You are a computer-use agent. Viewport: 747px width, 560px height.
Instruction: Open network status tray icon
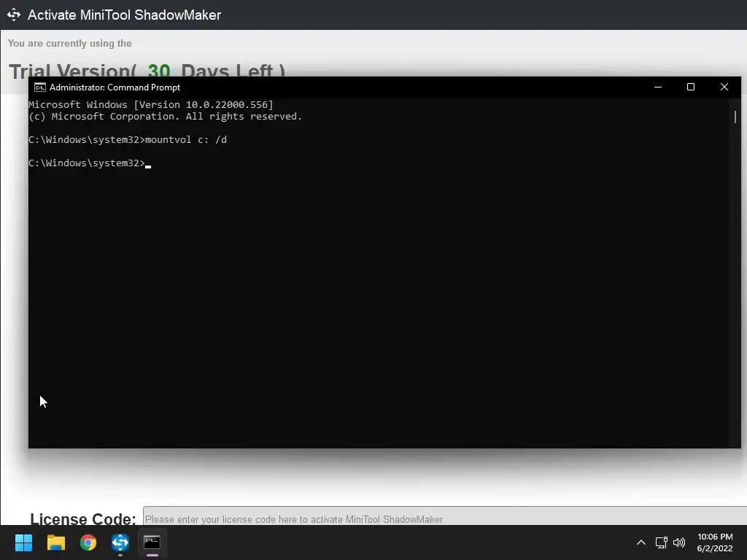tap(661, 542)
